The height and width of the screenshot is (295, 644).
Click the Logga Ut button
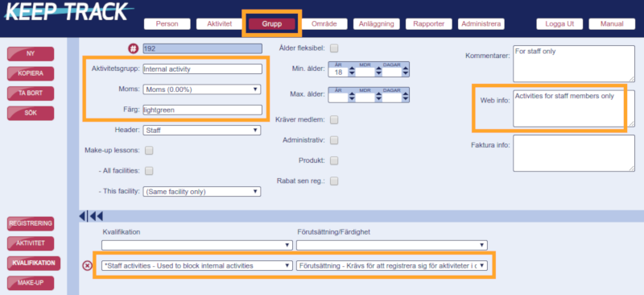(x=559, y=24)
